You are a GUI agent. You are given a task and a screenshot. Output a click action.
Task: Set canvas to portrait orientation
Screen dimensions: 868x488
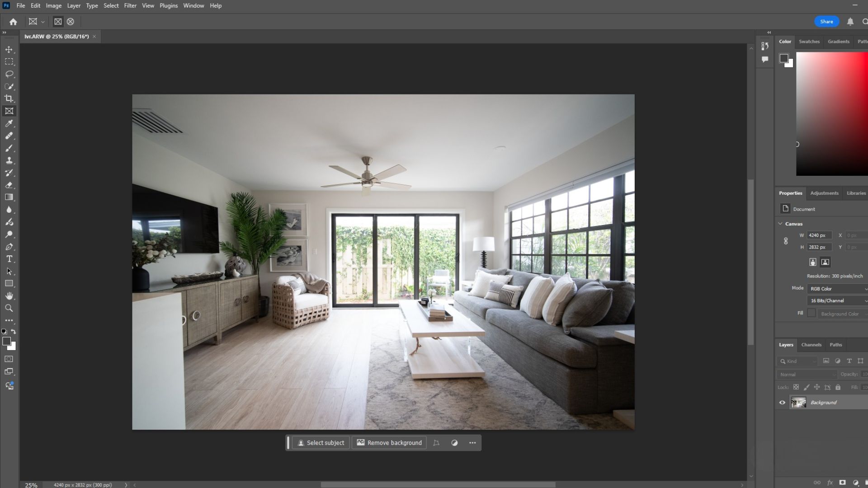(813, 262)
